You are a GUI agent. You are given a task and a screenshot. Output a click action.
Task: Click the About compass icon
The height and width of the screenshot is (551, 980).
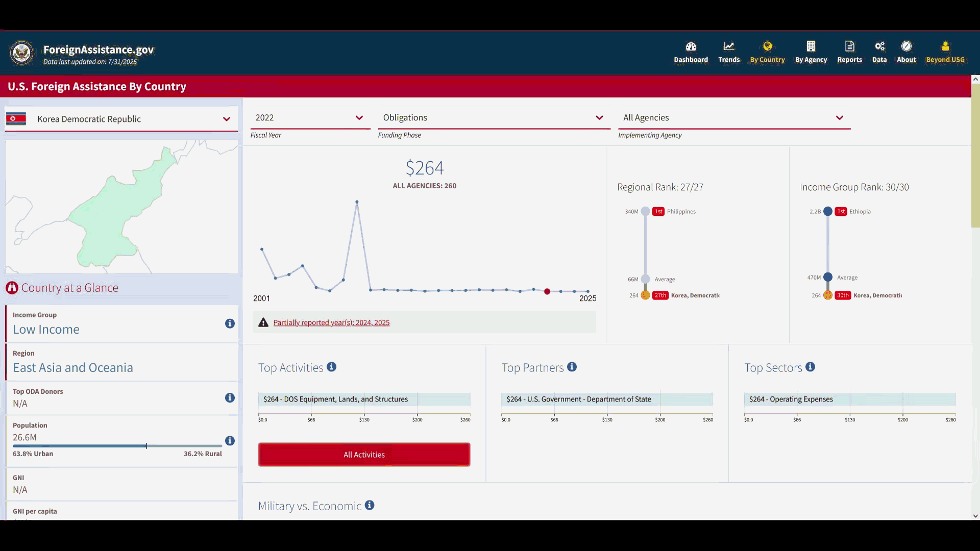(906, 46)
